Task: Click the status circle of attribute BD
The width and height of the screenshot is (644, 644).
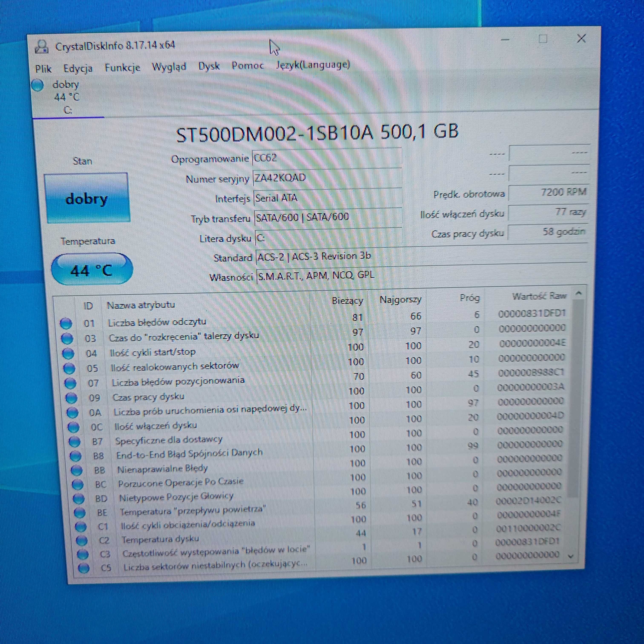Action: [x=78, y=499]
